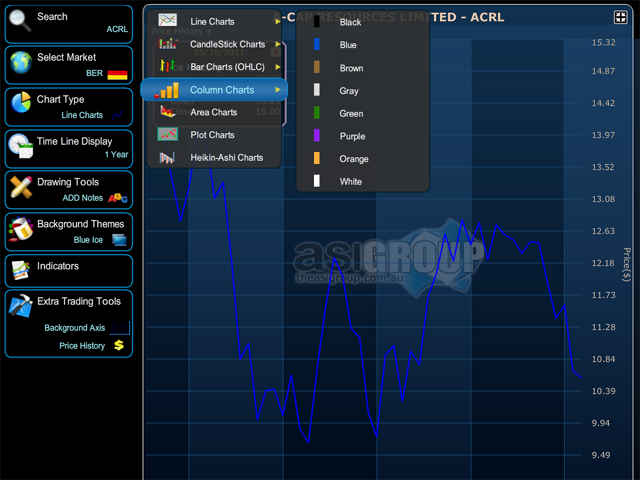Select Line Charts menu entry

[x=214, y=22]
